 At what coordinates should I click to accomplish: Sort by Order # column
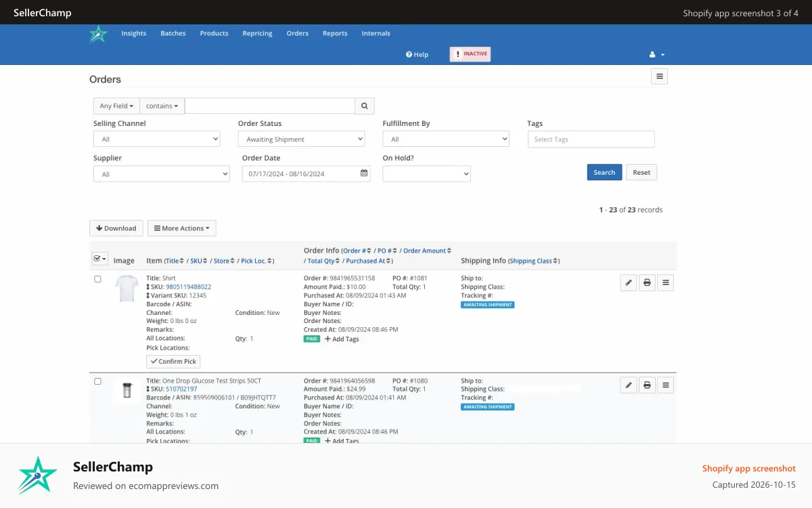click(x=357, y=251)
